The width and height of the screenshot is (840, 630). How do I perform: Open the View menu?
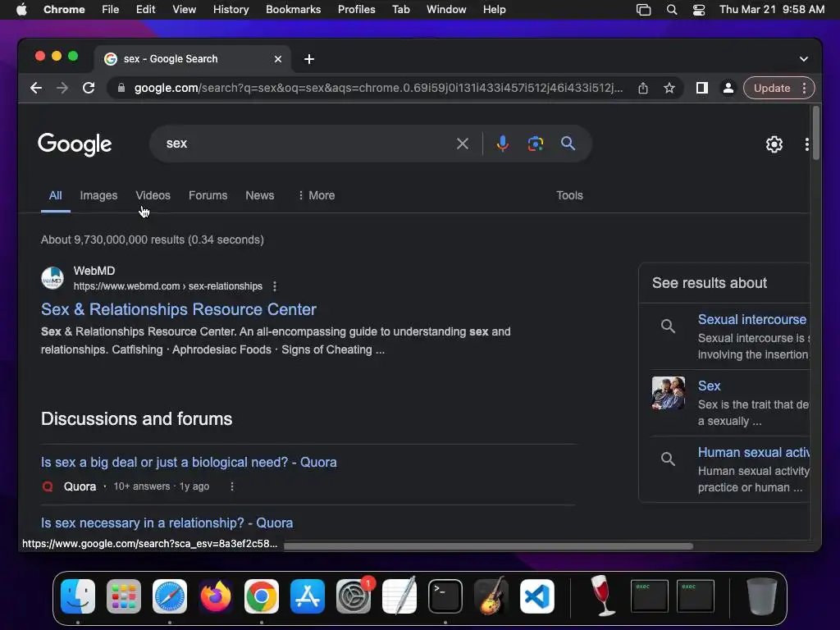coord(184,10)
